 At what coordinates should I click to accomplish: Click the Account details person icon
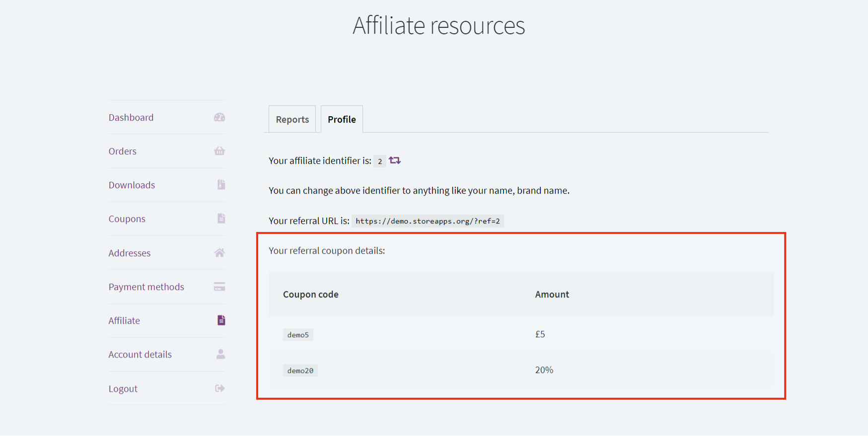pos(221,354)
